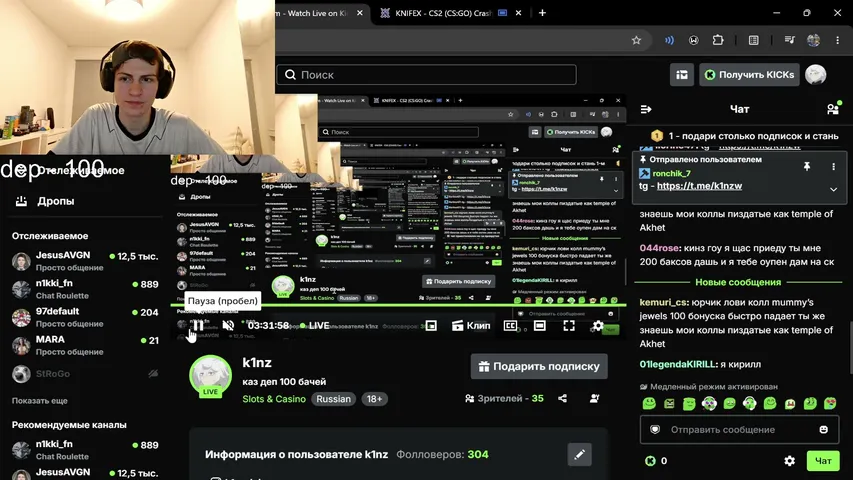Screen dimensions: 853x480
Task: Edit the k1nz user information with pencil icon
Action: pyautogui.click(x=579, y=454)
